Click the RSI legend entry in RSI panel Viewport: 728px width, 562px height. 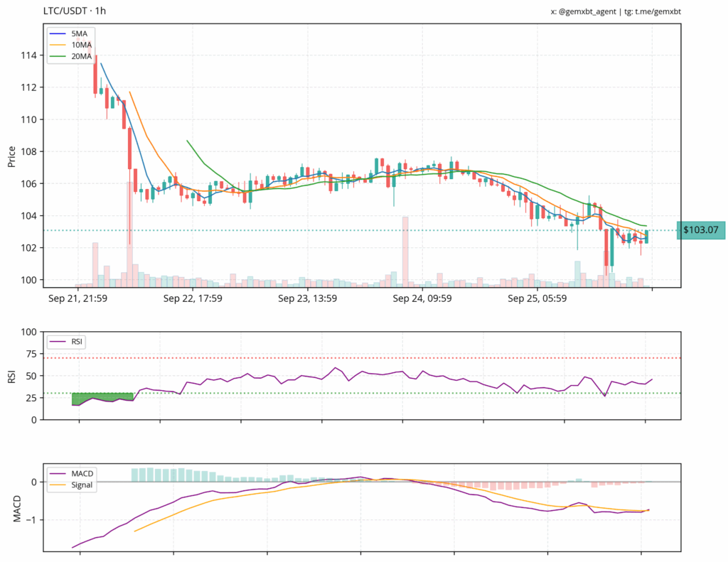pyautogui.click(x=66, y=342)
